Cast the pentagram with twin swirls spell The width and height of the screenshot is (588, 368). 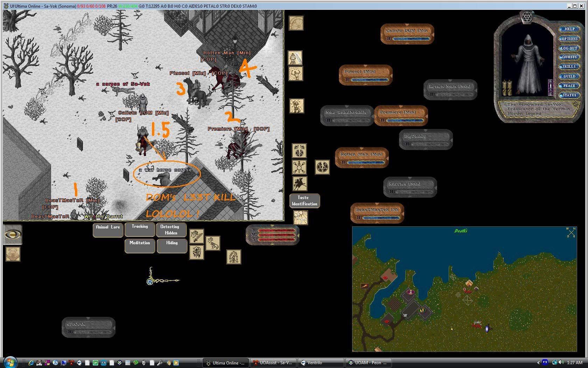[x=299, y=151]
